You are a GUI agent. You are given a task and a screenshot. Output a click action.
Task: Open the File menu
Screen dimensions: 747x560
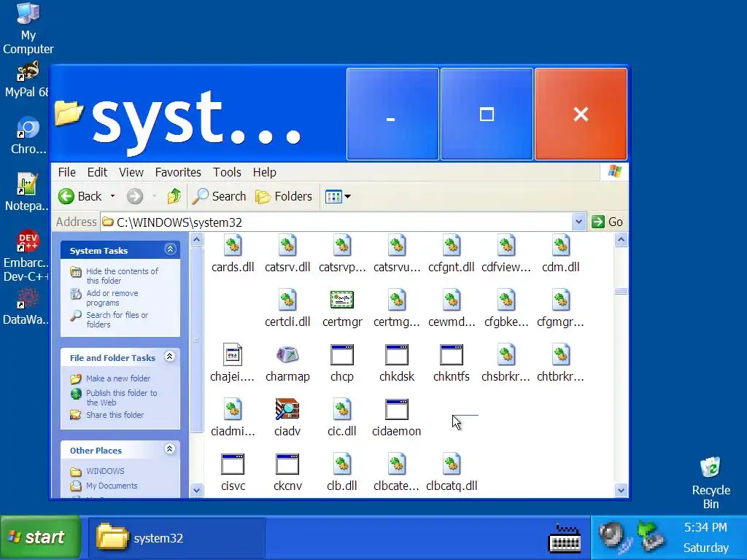(66, 172)
